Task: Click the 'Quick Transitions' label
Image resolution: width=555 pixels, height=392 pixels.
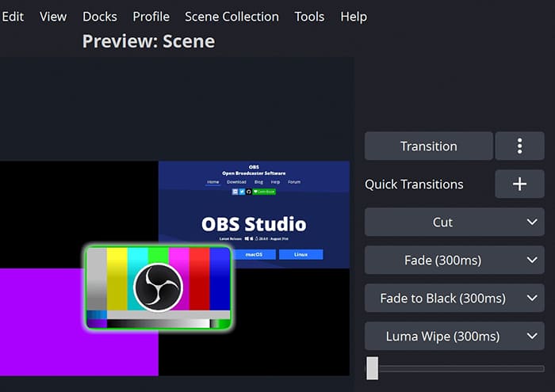Action: click(414, 185)
